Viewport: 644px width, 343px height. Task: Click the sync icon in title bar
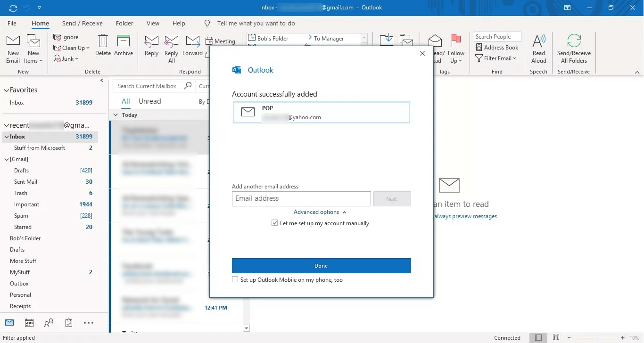pos(13,8)
